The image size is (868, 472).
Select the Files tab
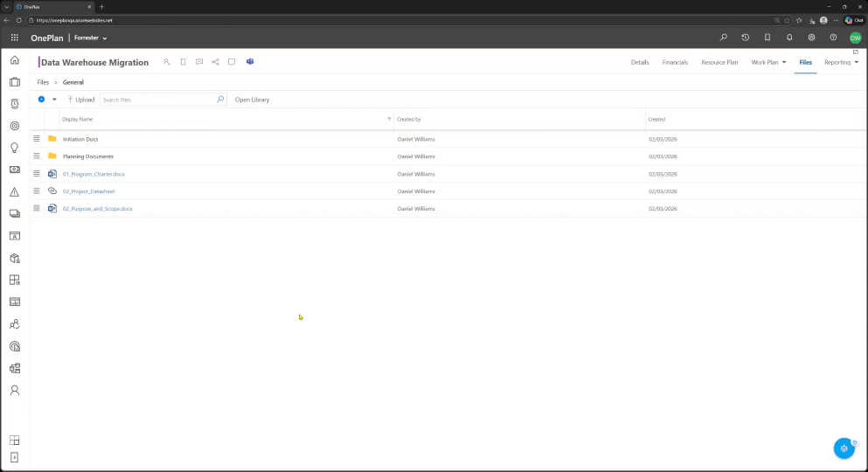(805, 62)
